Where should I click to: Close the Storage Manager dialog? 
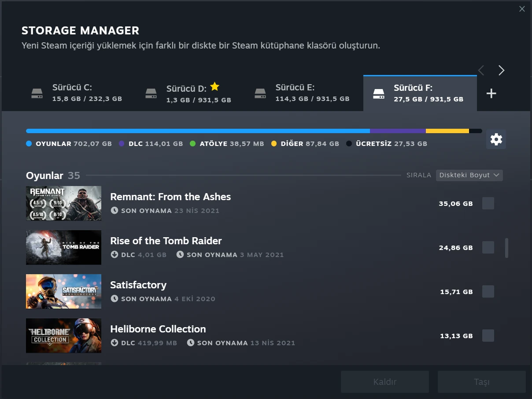[x=522, y=9]
